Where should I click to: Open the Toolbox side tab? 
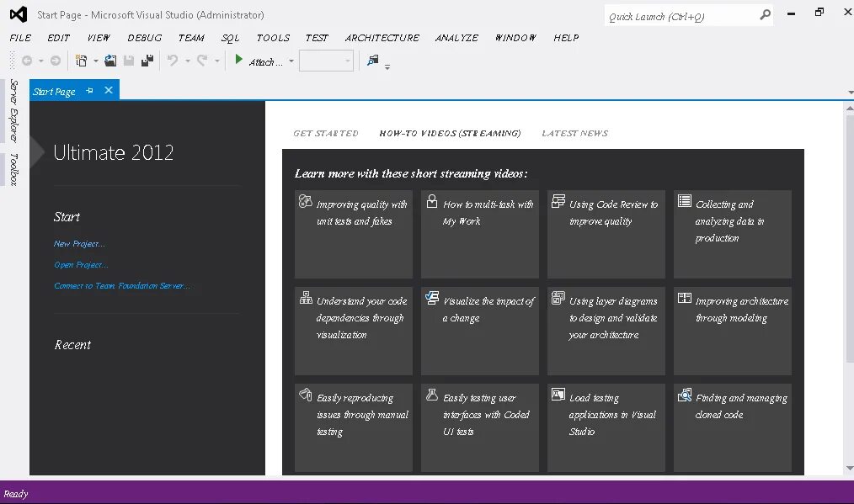coord(14,169)
